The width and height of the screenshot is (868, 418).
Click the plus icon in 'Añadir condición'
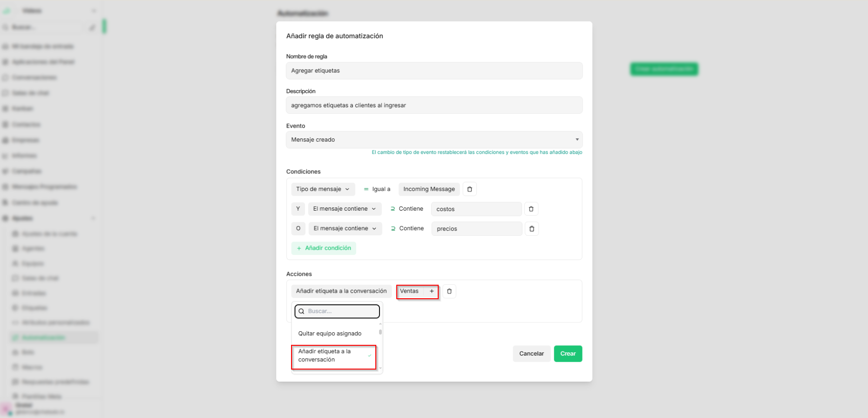[x=299, y=248]
